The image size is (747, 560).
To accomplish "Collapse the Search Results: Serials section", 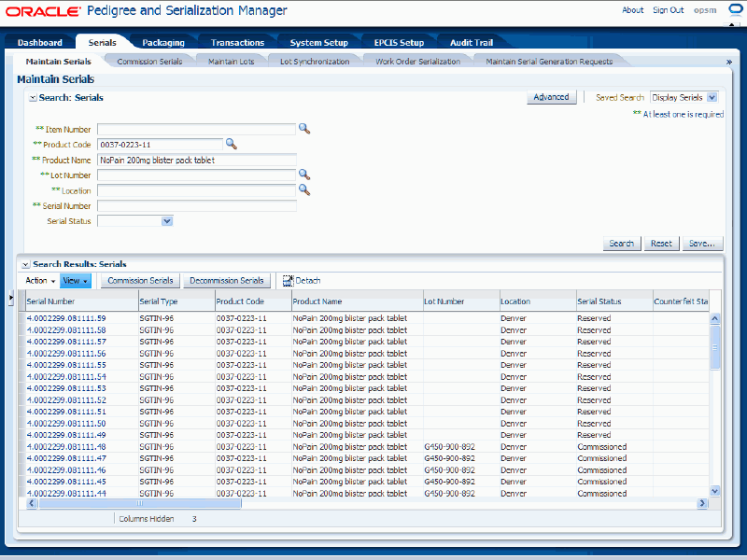I will click(x=26, y=264).
